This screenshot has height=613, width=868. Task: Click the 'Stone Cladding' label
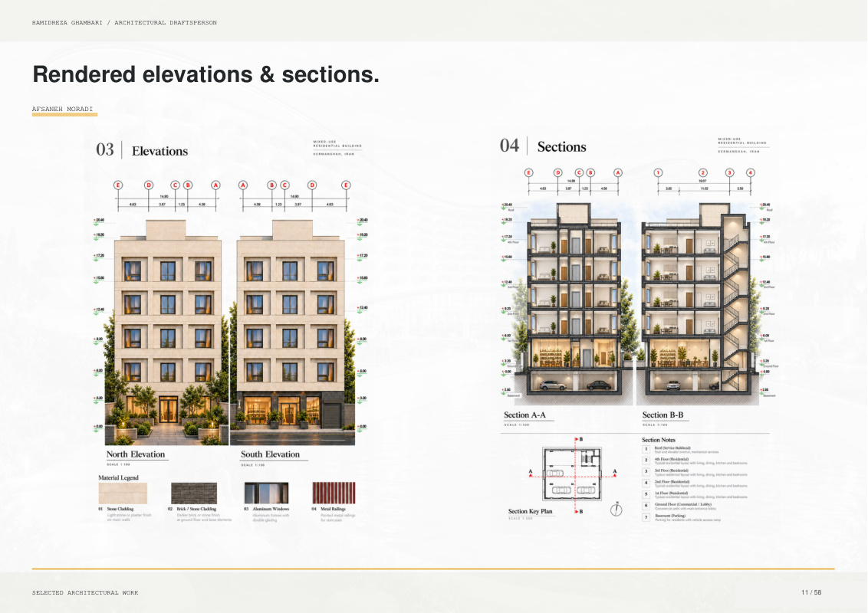(x=120, y=509)
